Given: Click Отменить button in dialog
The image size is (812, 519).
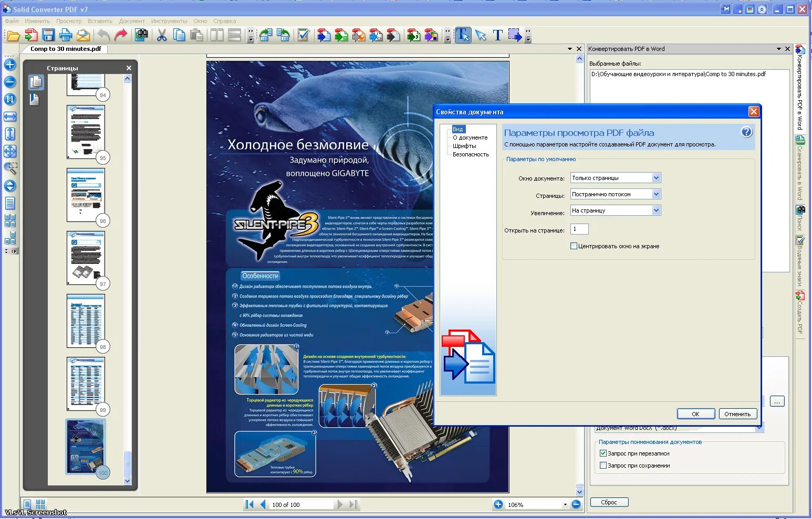Looking at the screenshot, I should coord(737,414).
